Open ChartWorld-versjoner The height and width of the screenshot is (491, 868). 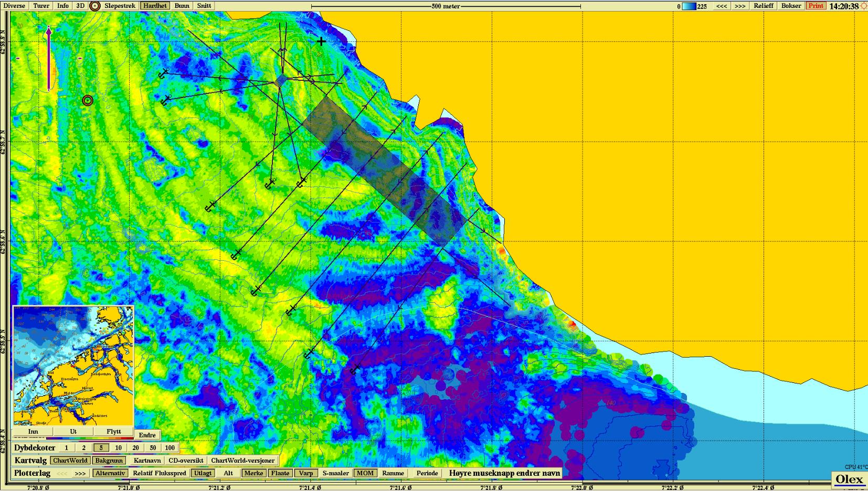pyautogui.click(x=242, y=461)
